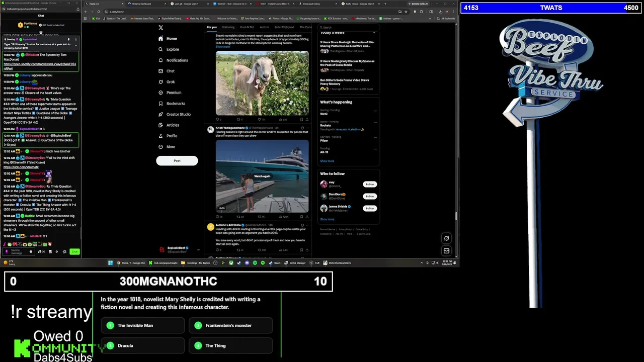Like the boating season video post
Screen dimensions: 644x362
pyautogui.click(x=260, y=217)
